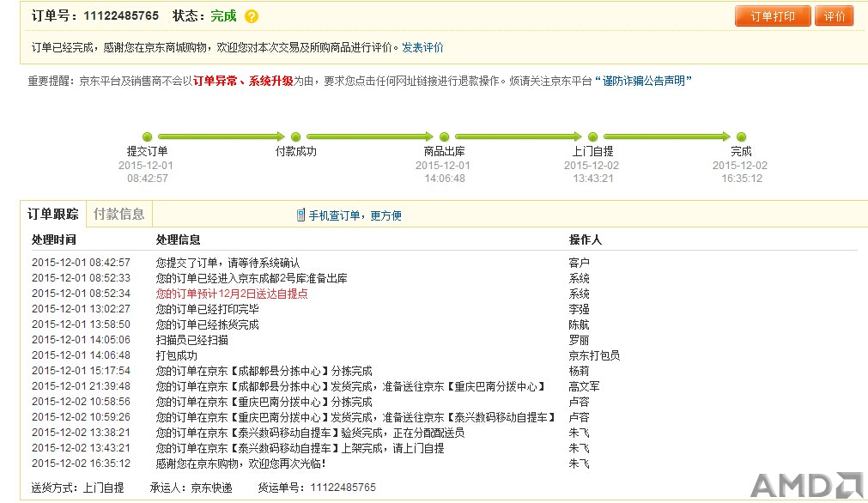Viewport: 868px width, 503px height.
Task: Open the 谨防诈骗公告声明 link
Action: (x=644, y=81)
